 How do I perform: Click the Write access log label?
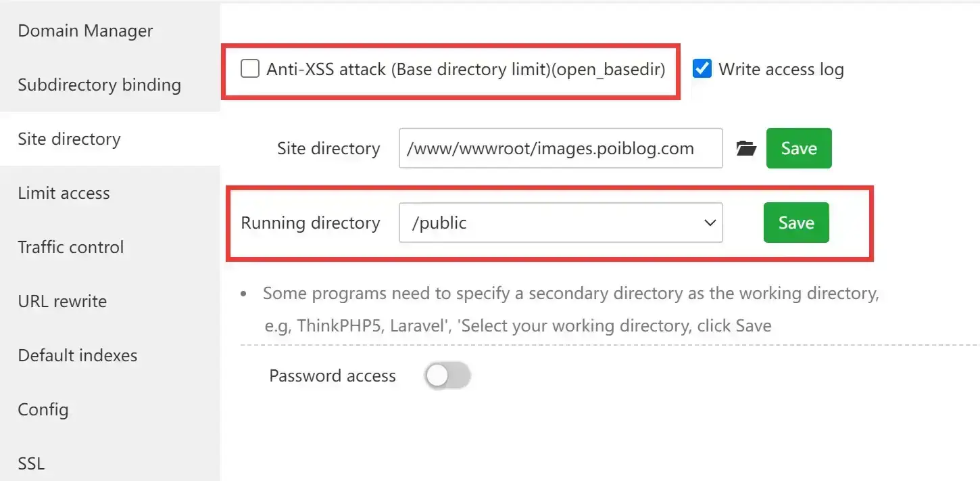click(781, 69)
